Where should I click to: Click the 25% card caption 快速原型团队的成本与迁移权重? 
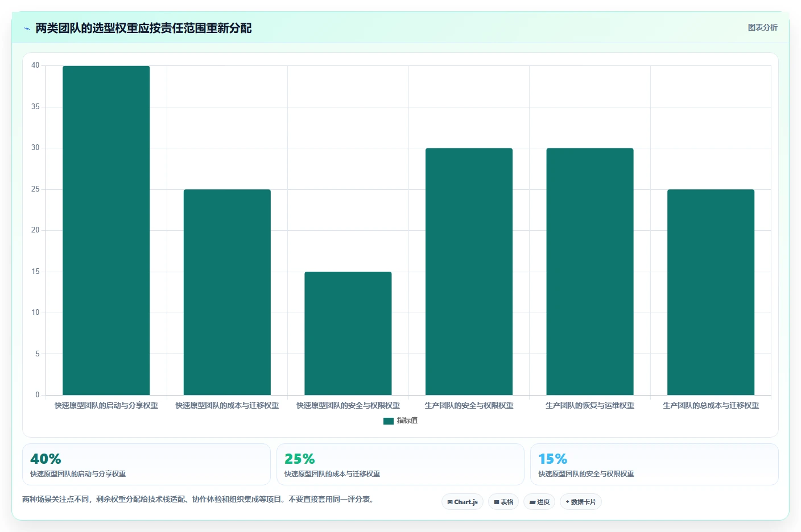[332, 473]
